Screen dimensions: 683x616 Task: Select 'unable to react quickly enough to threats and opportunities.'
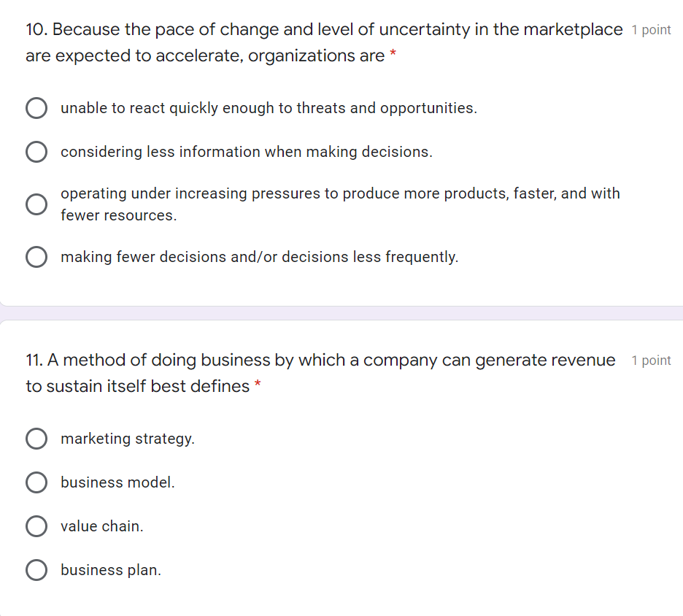36,107
